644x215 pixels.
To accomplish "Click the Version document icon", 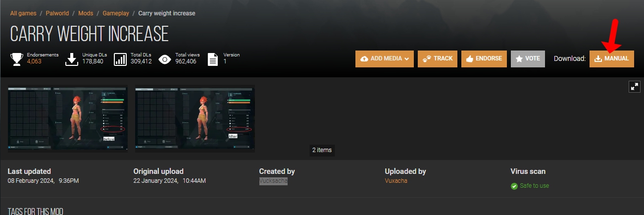I will 213,59.
